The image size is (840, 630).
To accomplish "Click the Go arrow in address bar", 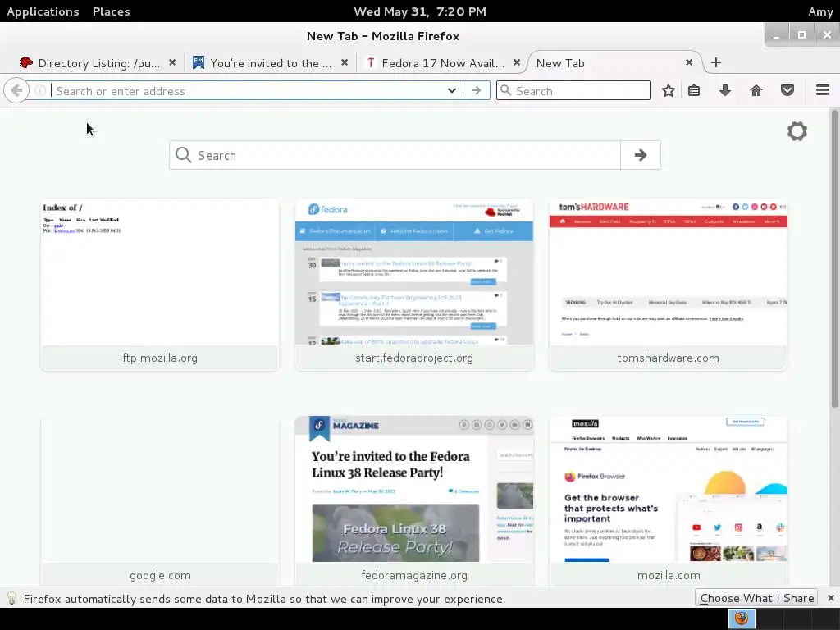I will (x=477, y=90).
